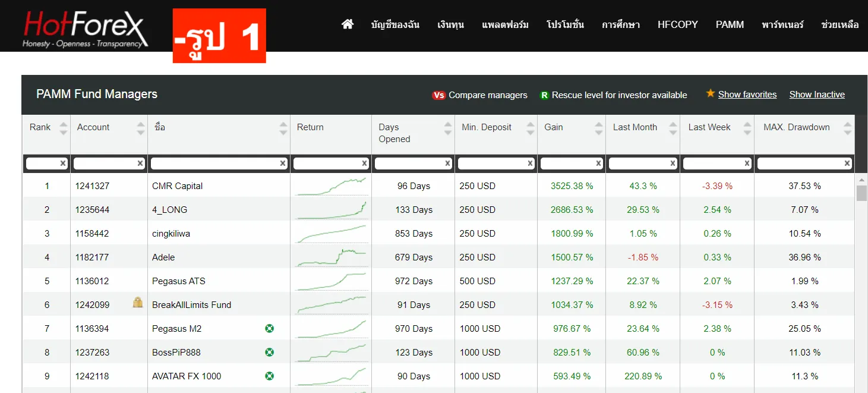The height and width of the screenshot is (393, 868).
Task: Sort table by Gain column arrows
Action: pyautogui.click(x=599, y=128)
